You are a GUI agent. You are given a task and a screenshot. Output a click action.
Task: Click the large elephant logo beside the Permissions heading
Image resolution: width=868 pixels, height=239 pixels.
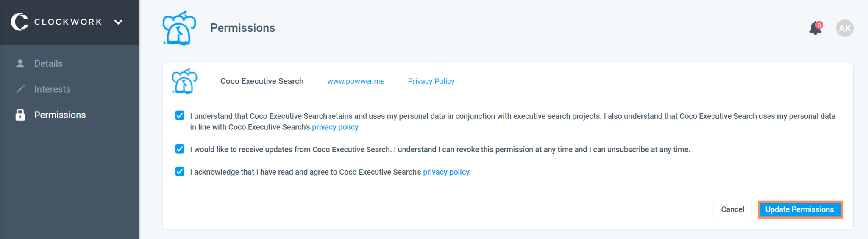(x=179, y=28)
